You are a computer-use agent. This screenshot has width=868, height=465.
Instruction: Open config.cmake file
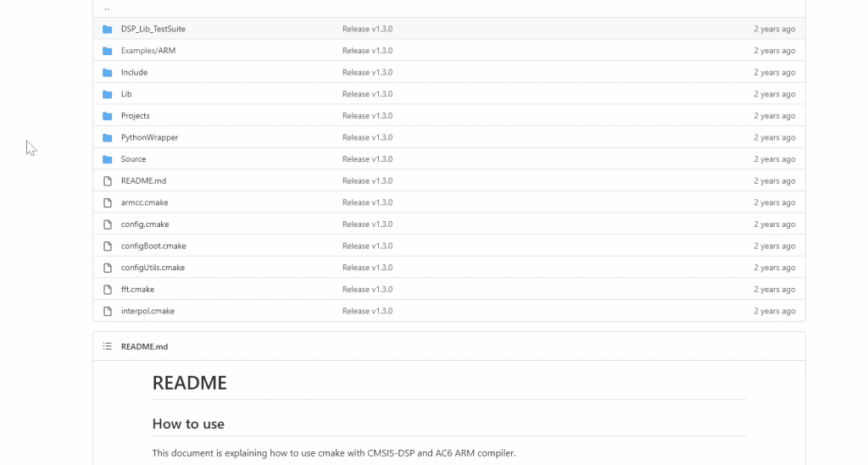[x=145, y=224]
